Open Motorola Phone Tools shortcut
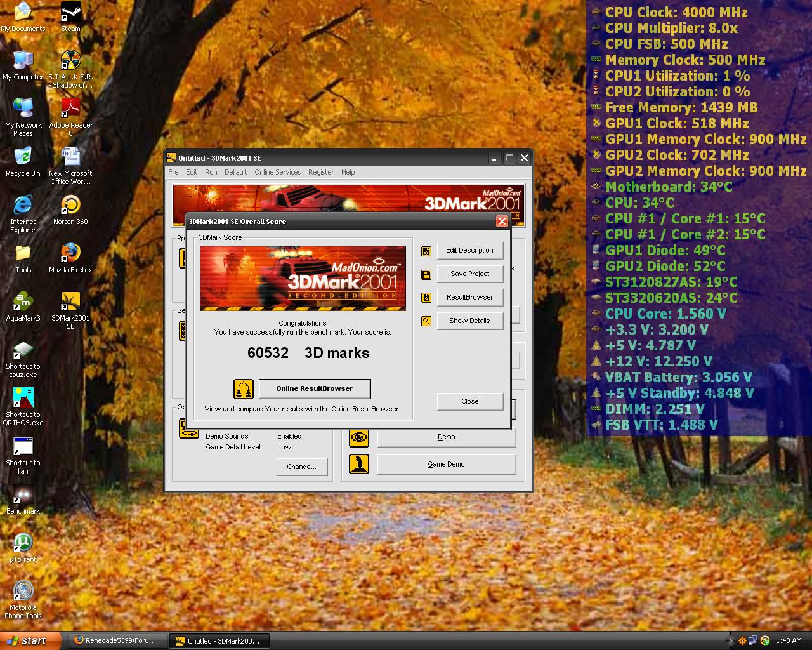Screen dimensions: 812x650 click(23, 600)
